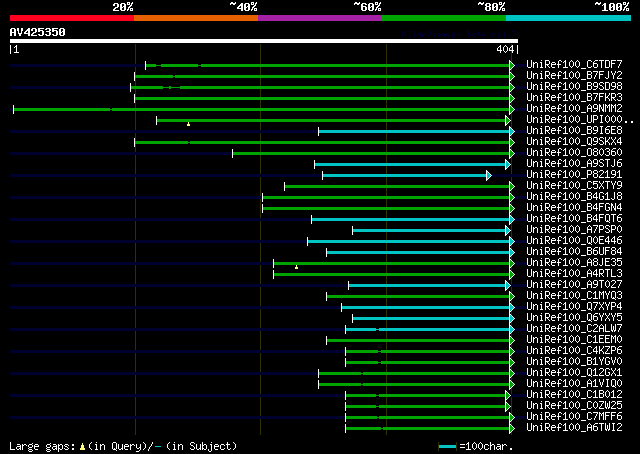
Task: Click the "Large gaps:" legend text
Action: coord(42,446)
